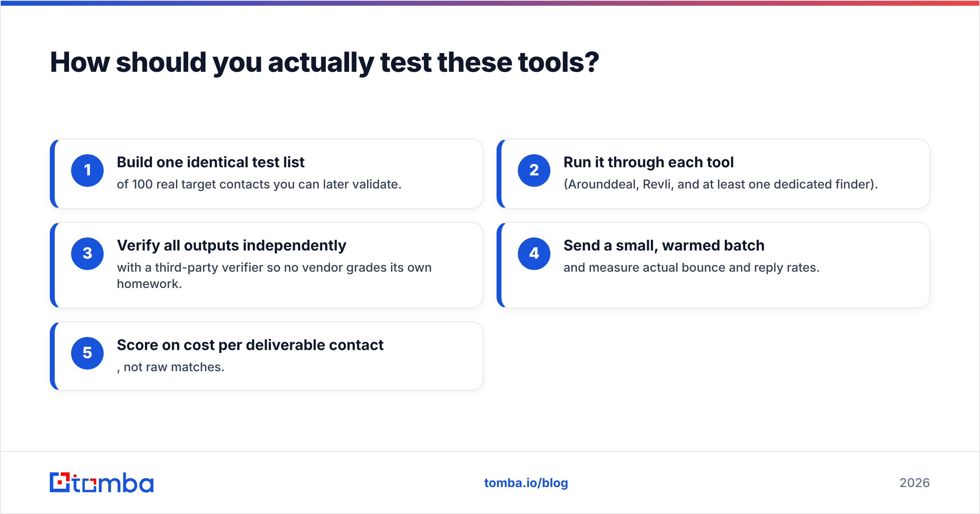This screenshot has width=980, height=514.
Task: Click the tomba logo
Action: 102,483
